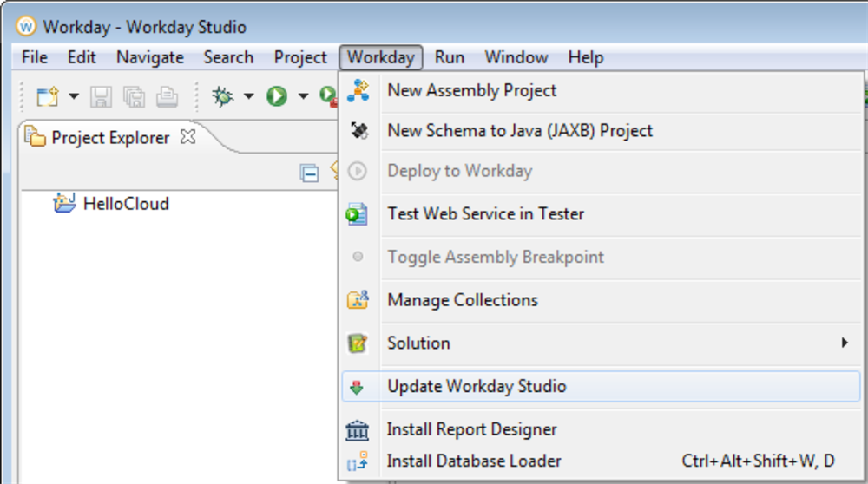Choose Manage Collections

tap(602, 300)
